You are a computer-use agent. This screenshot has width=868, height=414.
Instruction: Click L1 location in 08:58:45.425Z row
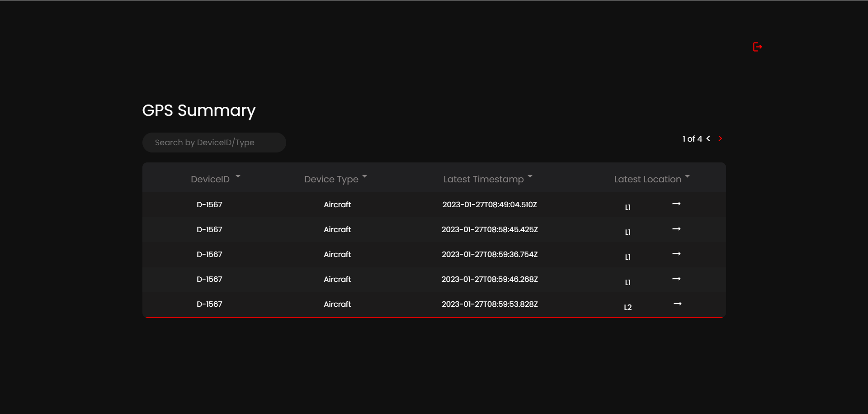tap(628, 232)
